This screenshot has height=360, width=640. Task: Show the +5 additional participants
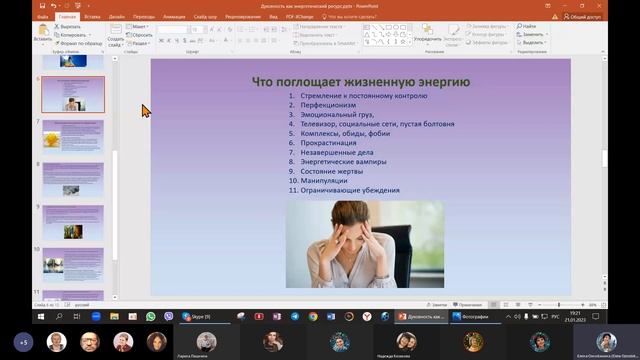click(23, 342)
